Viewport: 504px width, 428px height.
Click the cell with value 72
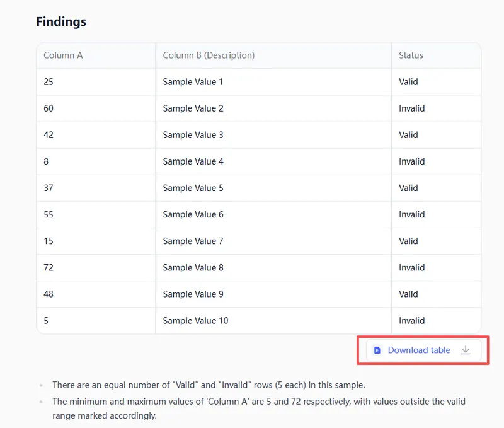tap(49, 268)
